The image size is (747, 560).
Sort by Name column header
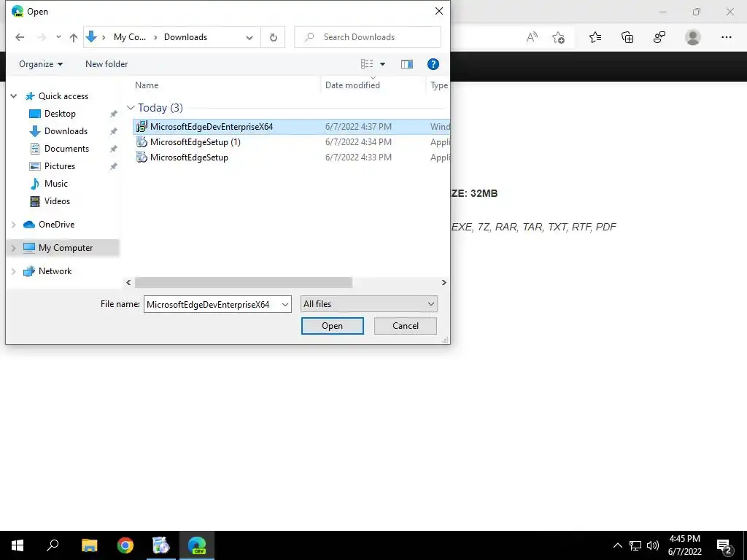(x=146, y=85)
